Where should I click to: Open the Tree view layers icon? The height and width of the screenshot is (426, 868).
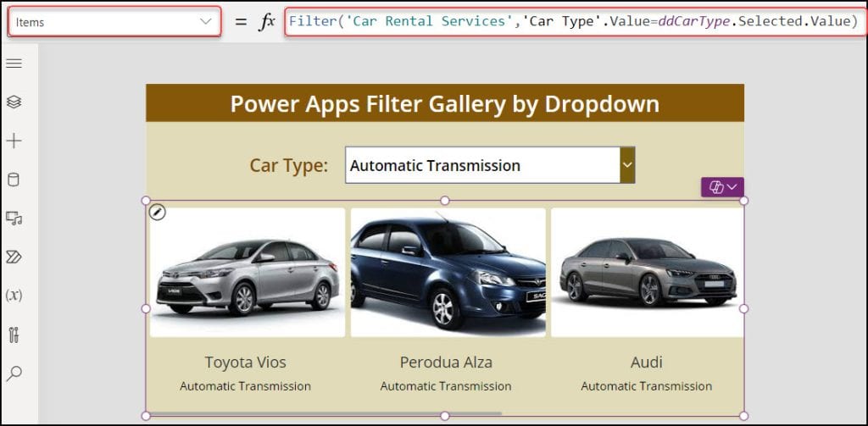[x=14, y=102]
